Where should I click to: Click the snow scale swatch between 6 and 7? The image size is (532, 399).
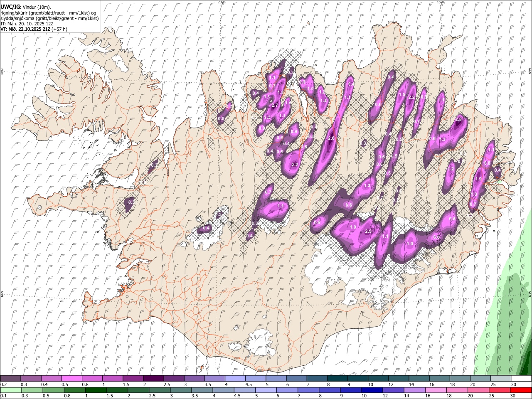(296, 378)
